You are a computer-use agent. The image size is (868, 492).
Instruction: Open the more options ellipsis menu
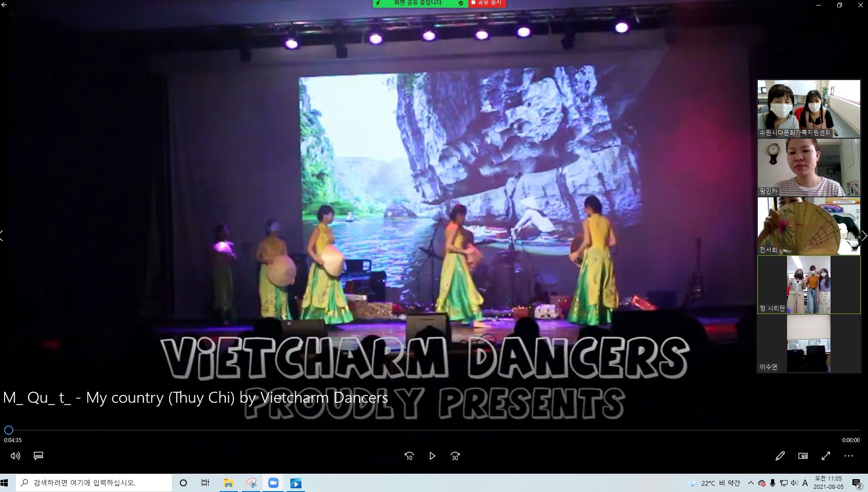(x=849, y=456)
